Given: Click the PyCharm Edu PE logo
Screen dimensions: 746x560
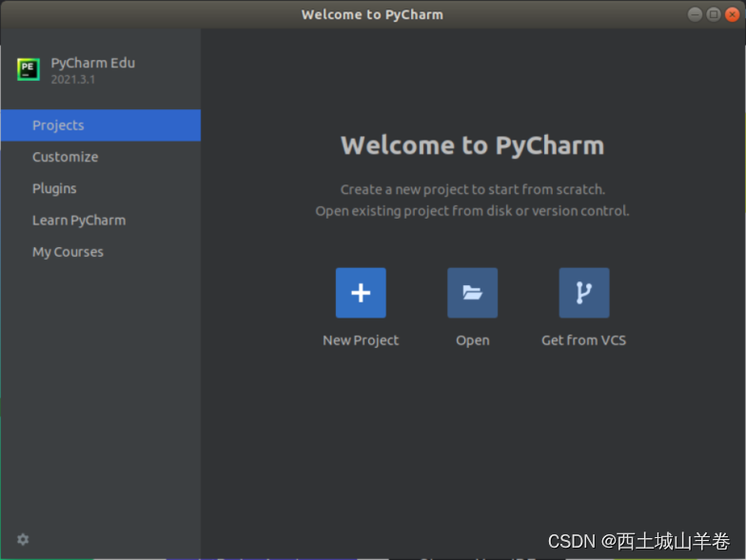Looking at the screenshot, I should [x=29, y=69].
